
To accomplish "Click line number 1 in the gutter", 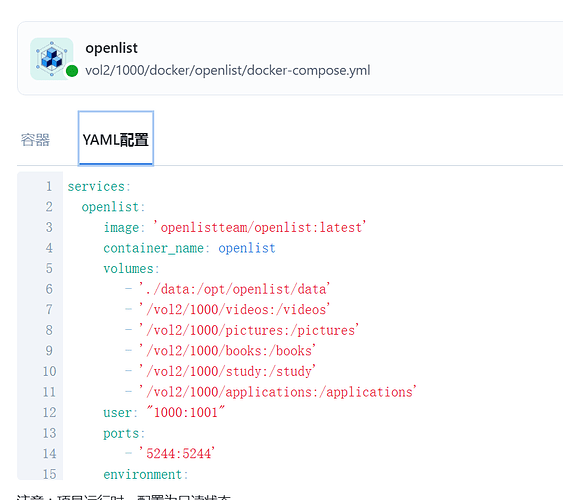I will tap(49, 187).
